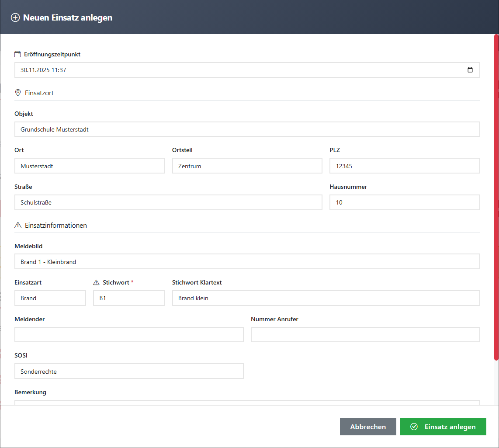Focus the Objekt field with Grundschule Musterstadt

[x=247, y=129]
